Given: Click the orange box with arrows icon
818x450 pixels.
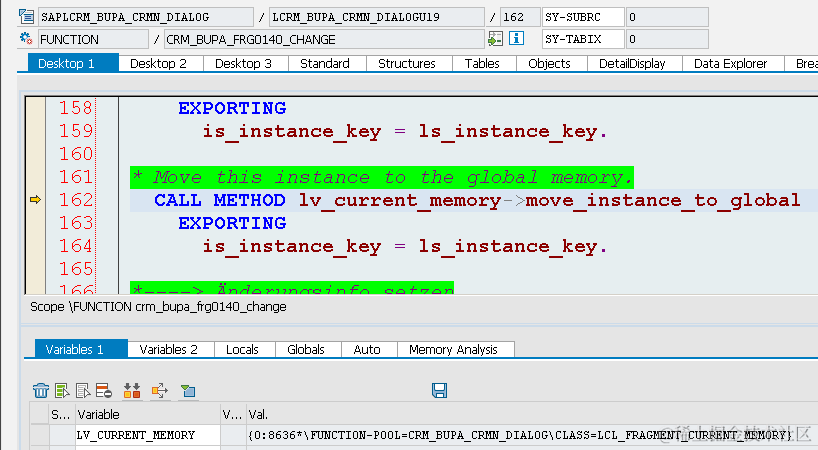Looking at the screenshot, I should tap(160, 390).
